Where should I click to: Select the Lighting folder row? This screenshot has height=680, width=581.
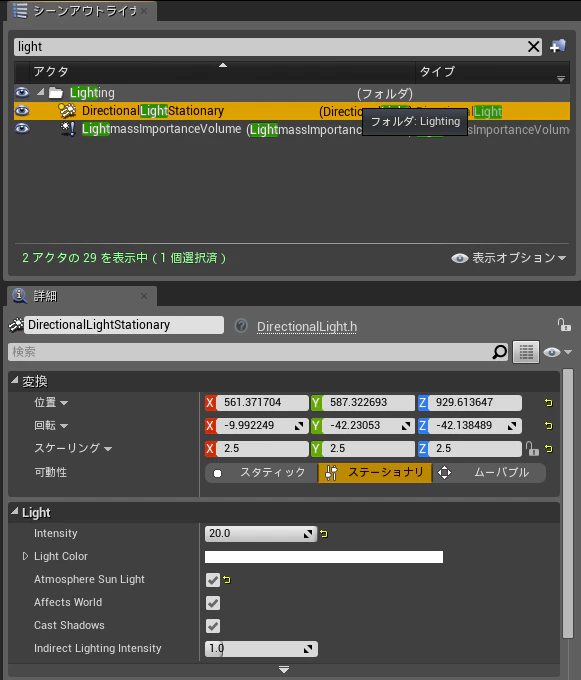point(292,92)
